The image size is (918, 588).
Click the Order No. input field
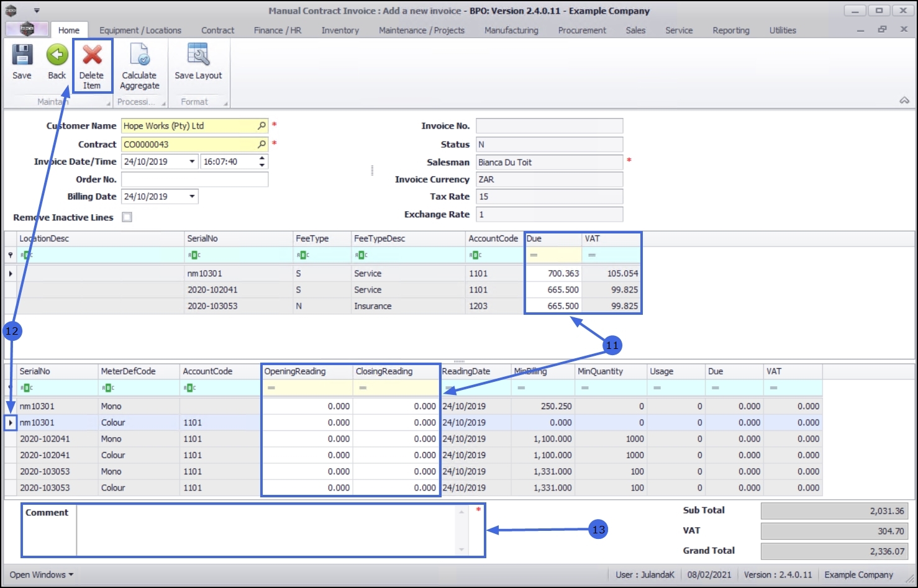[x=194, y=179]
